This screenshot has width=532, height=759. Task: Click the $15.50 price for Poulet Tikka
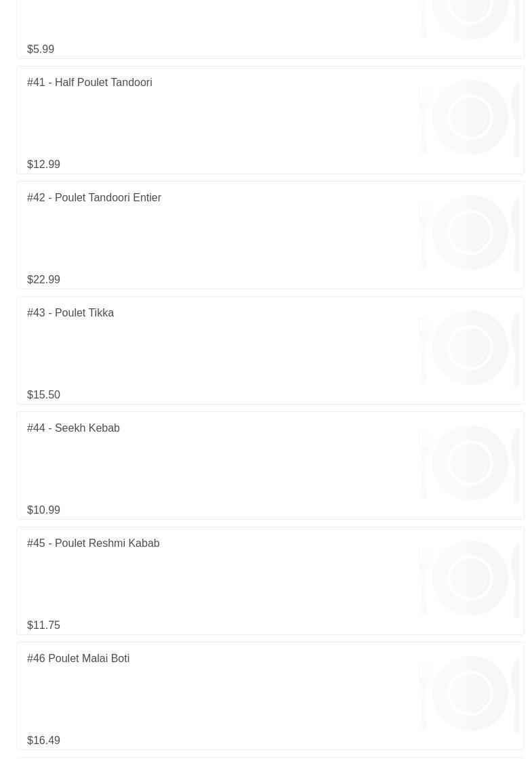pyautogui.click(x=43, y=395)
